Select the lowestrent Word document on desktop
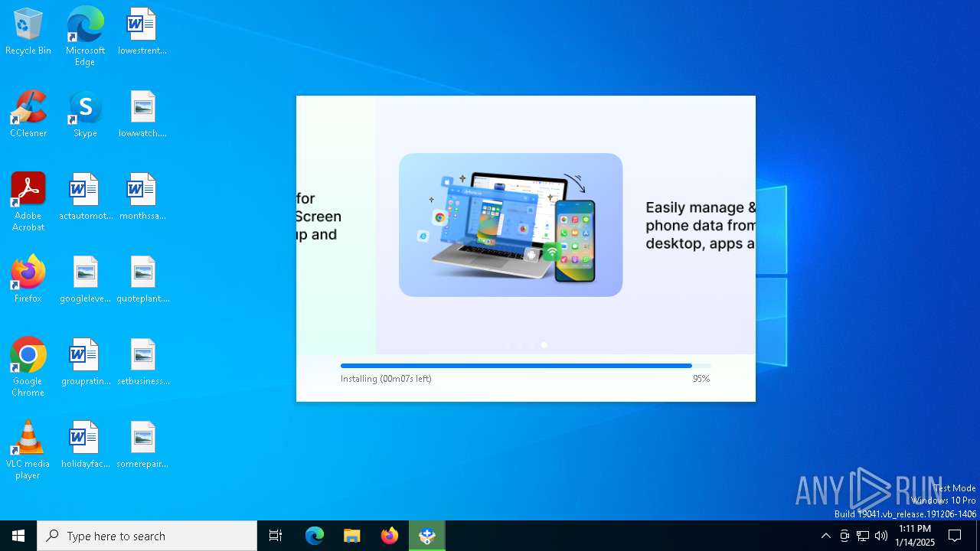This screenshot has width=980, height=551. click(x=142, y=31)
